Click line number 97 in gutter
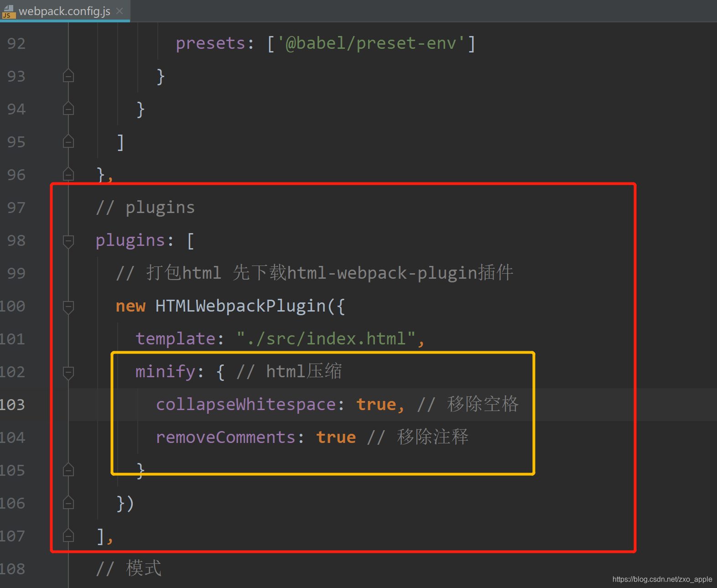Viewport: 717px width, 588px height. pos(16,208)
